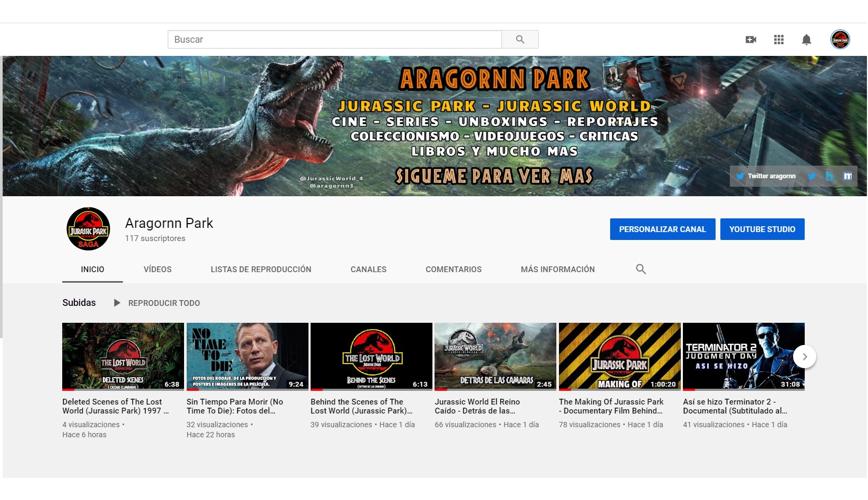Click Reproducir todo link
Viewport: 868px width, 500px height.
164,303
